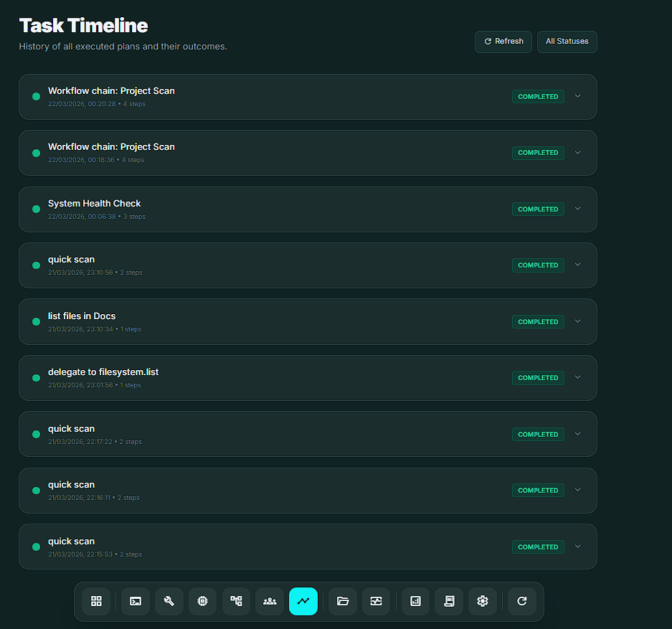The image size is (672, 629).
Task: Open the dashboard grid icon in dock
Action: tap(96, 601)
